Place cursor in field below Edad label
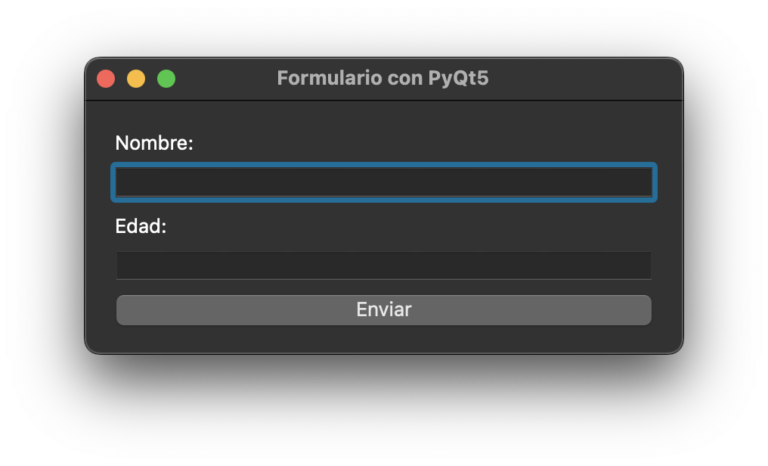The width and height of the screenshot is (768, 466). (x=383, y=265)
